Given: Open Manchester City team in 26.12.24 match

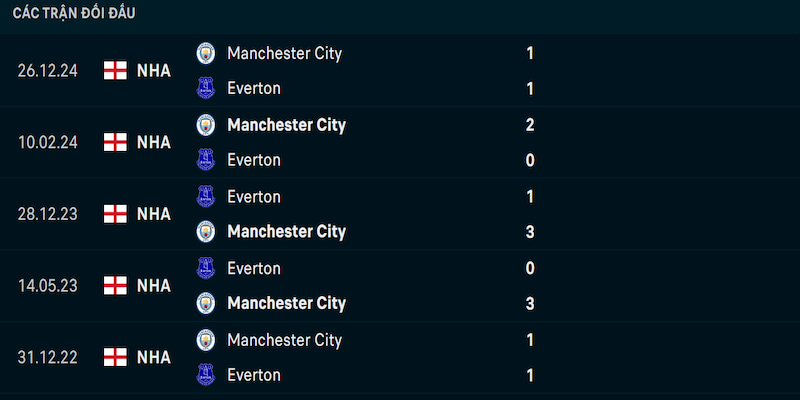Looking at the screenshot, I should [284, 53].
